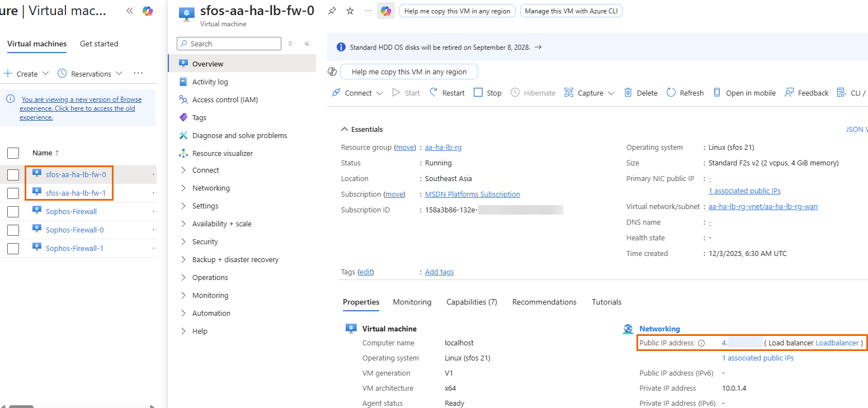Pin the VM page to dashboard
The height and width of the screenshot is (408, 868).
click(x=332, y=11)
